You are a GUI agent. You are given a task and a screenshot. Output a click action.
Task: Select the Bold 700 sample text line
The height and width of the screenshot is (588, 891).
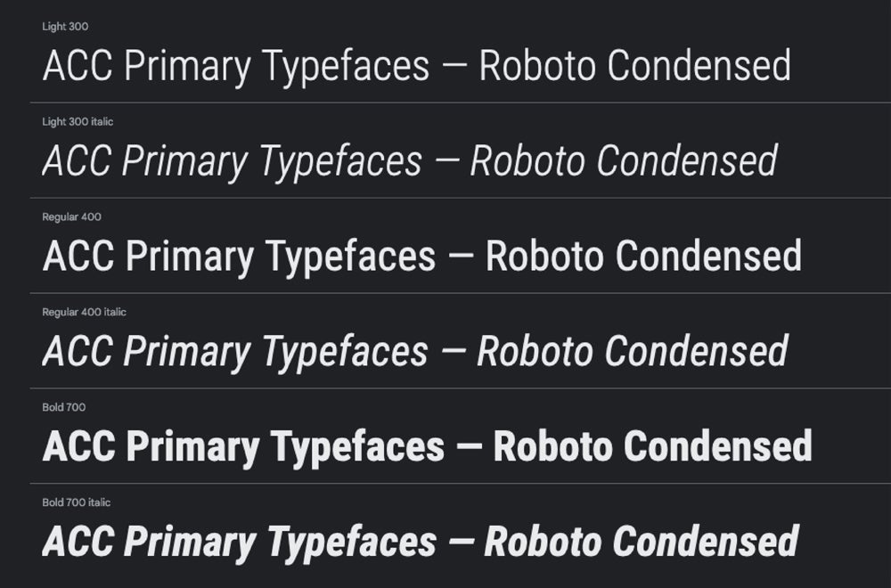[427, 446]
